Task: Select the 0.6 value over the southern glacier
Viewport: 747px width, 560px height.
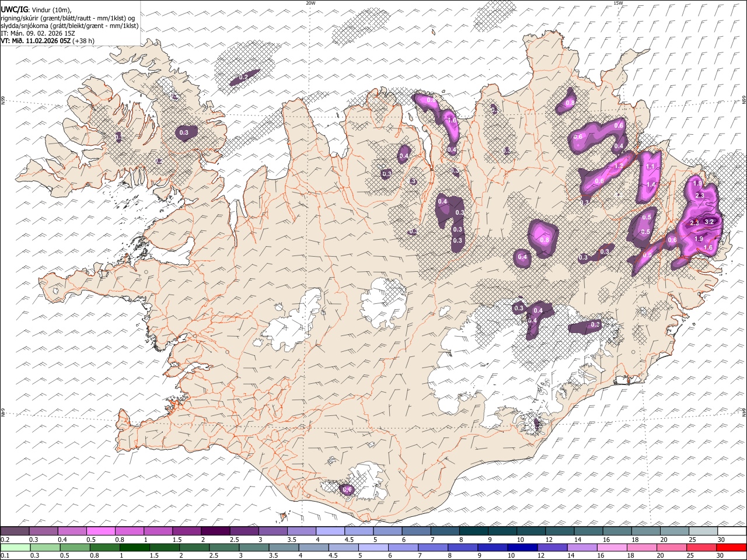Action: click(348, 490)
